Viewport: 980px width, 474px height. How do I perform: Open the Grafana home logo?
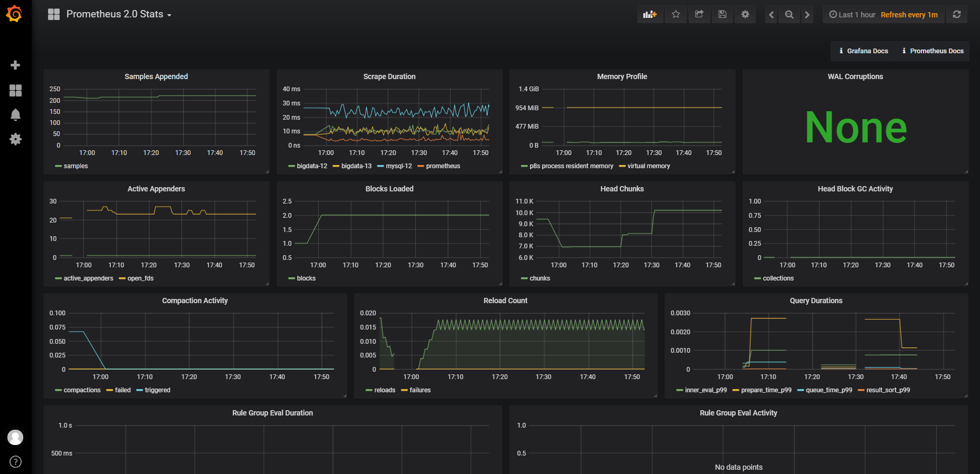14,14
